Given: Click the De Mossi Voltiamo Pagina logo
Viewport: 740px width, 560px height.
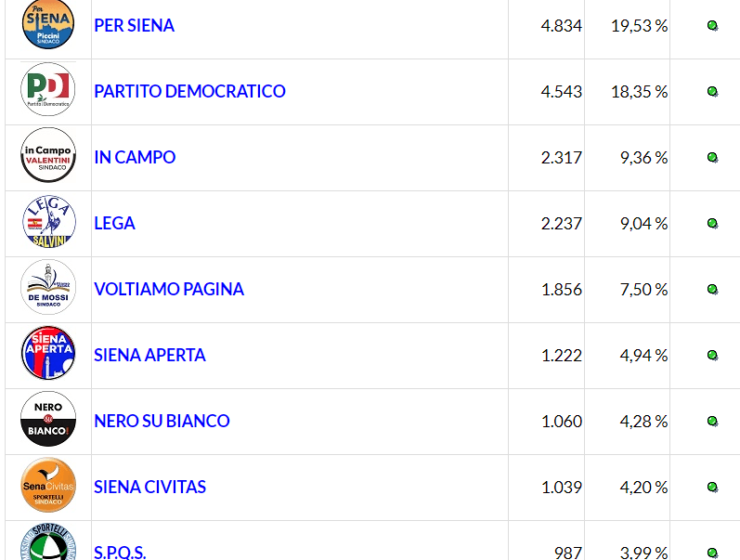Looking at the screenshot, I should click(x=48, y=289).
